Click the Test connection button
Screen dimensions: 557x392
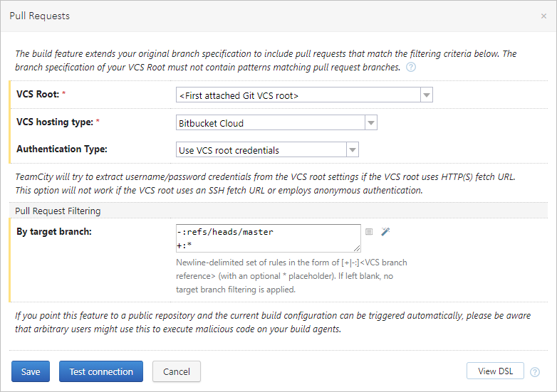(x=101, y=371)
